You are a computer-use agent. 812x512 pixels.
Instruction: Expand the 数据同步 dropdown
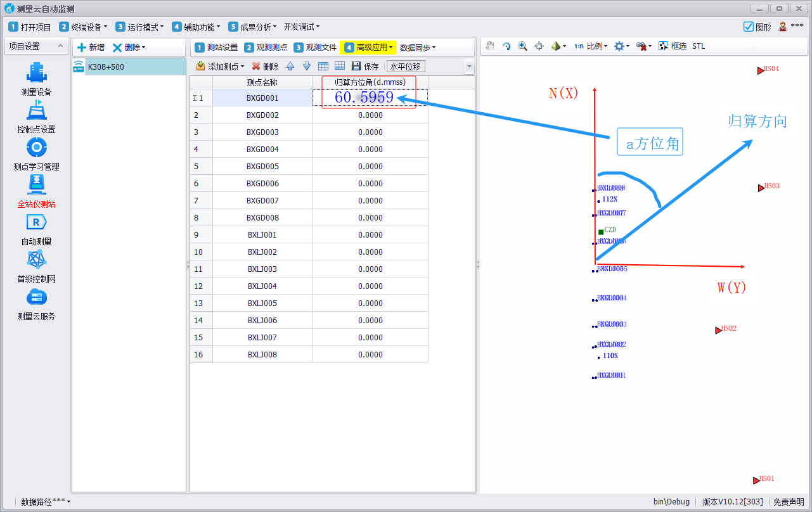417,48
